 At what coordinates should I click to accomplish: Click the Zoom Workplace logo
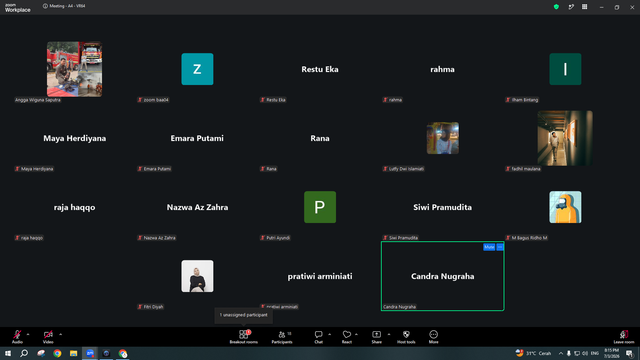18,7
